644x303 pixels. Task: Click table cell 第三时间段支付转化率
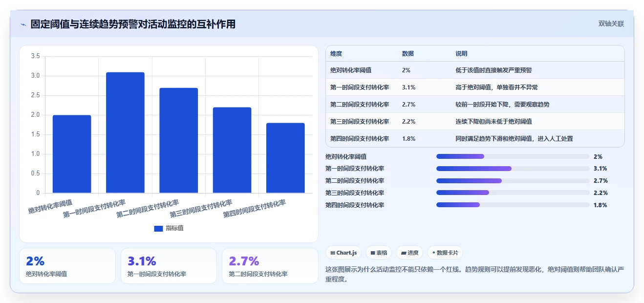pos(360,122)
